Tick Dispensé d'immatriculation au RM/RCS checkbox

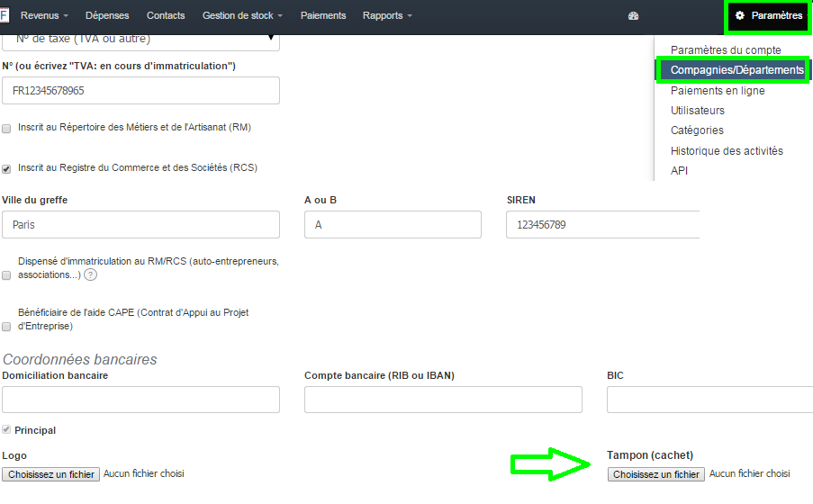tap(6, 275)
